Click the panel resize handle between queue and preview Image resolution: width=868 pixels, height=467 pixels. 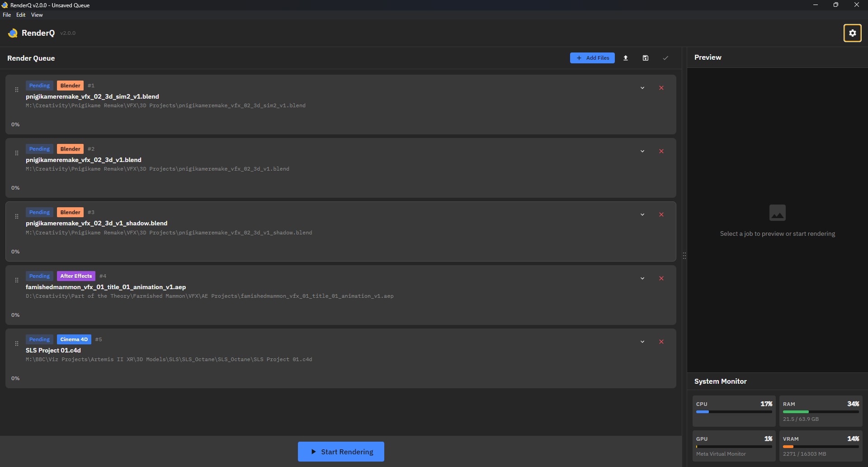684,255
